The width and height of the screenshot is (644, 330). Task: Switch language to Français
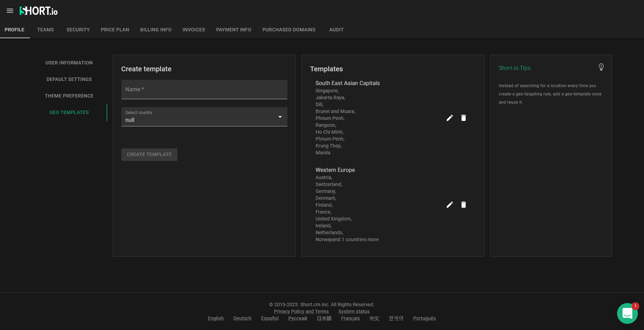[x=350, y=318]
